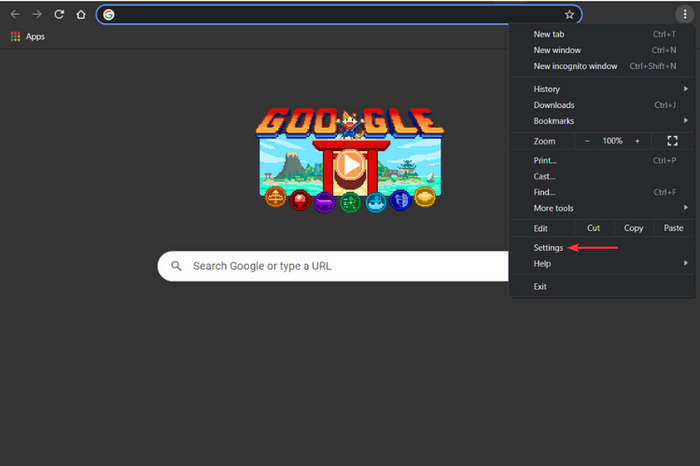
Task: Click the orange doodle medallion
Action: [x=275, y=197]
